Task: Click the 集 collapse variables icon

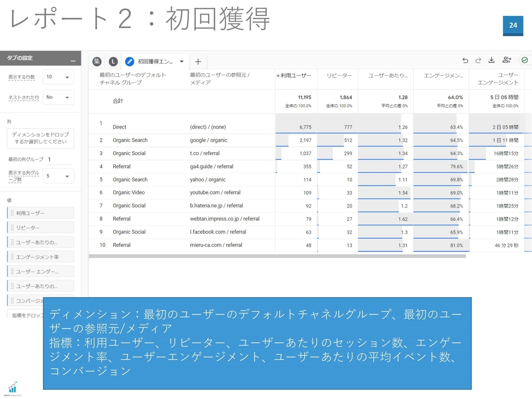Action: [x=97, y=62]
